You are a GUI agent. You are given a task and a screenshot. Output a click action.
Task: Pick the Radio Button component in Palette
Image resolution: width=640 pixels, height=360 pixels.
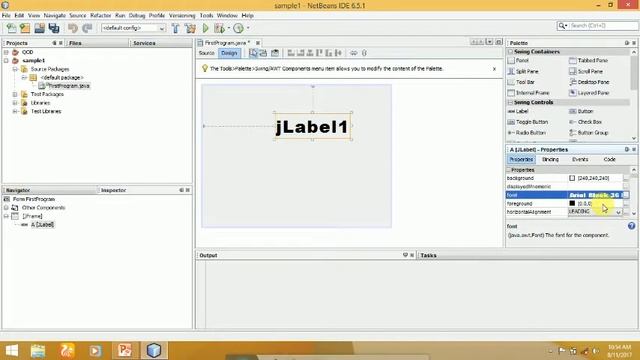pyautogui.click(x=527, y=133)
